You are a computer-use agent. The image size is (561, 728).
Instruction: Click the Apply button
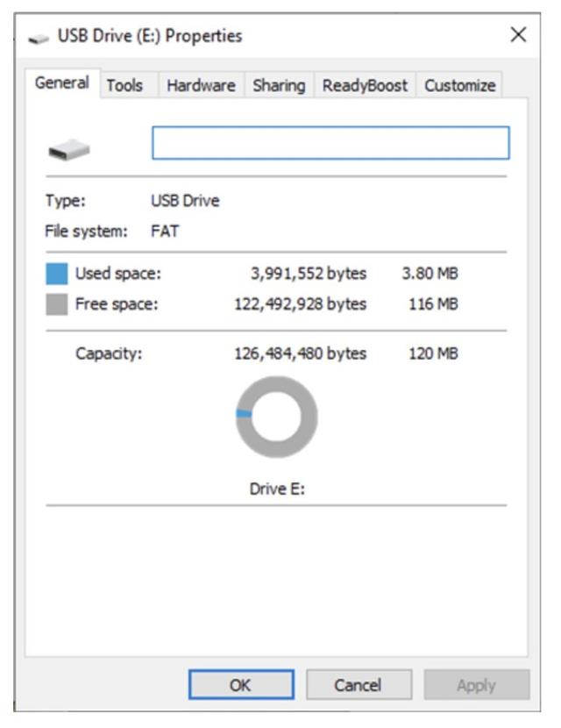tap(476, 685)
